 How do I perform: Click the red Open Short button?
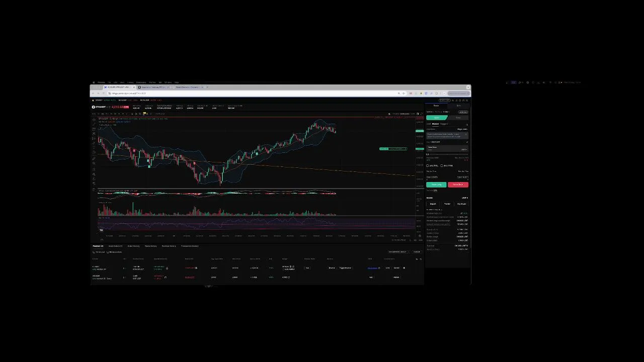pos(458,185)
